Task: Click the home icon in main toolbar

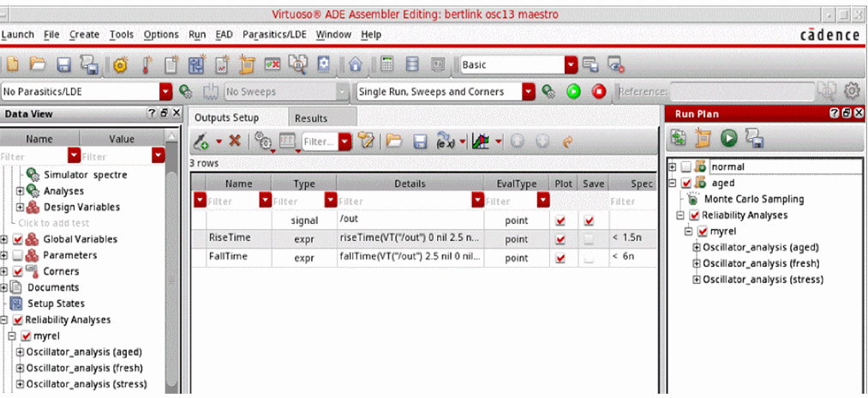Action: click(x=355, y=65)
